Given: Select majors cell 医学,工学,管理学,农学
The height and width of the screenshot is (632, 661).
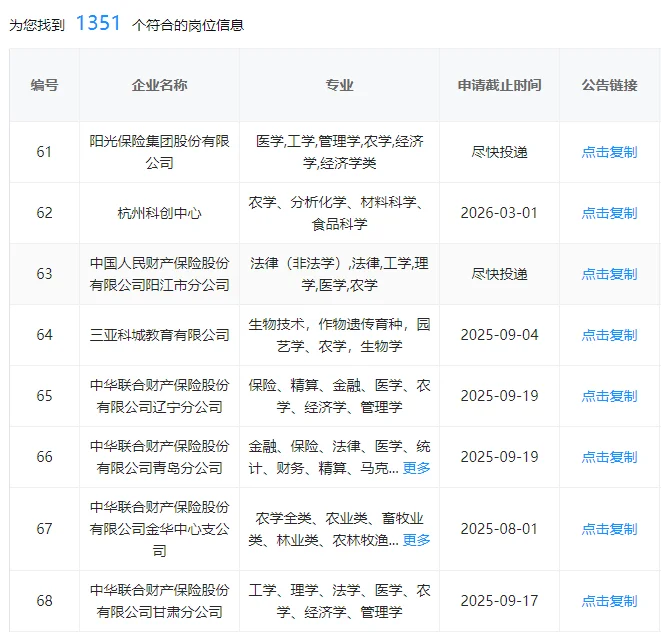Looking at the screenshot, I should click(x=339, y=152).
